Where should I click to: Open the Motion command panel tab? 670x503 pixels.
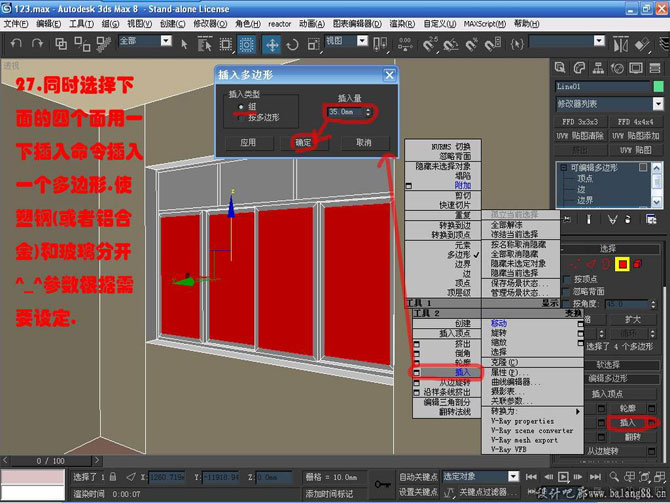(x=617, y=68)
